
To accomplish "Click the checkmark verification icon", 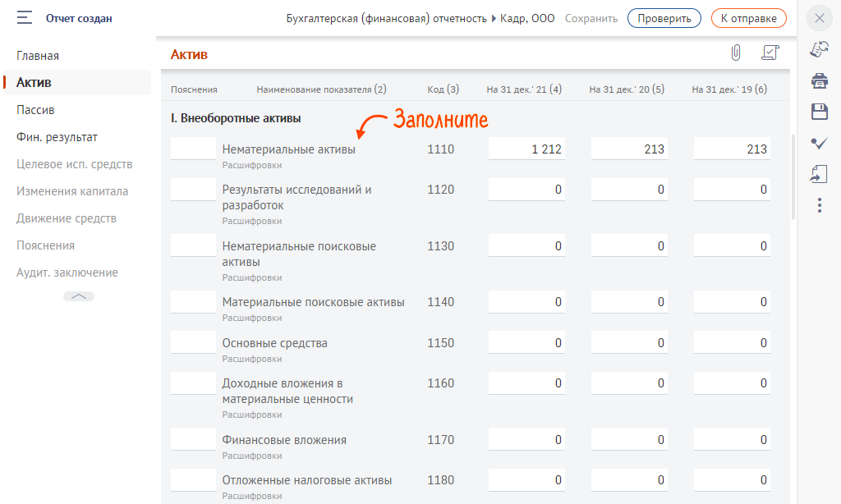I will click(819, 143).
